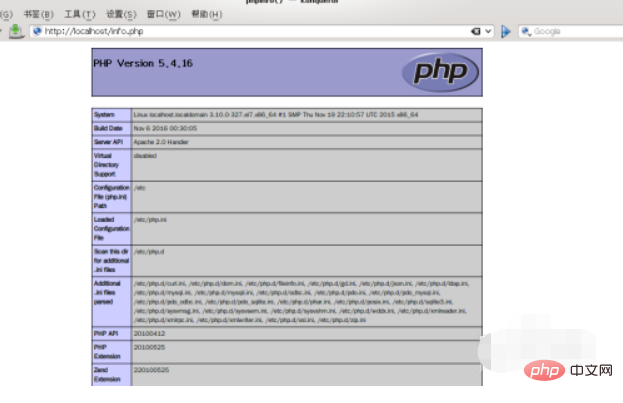This screenshot has width=623, height=403.
Task: Select 'Scan this dir for additional .ini files' label
Action: click(111, 260)
